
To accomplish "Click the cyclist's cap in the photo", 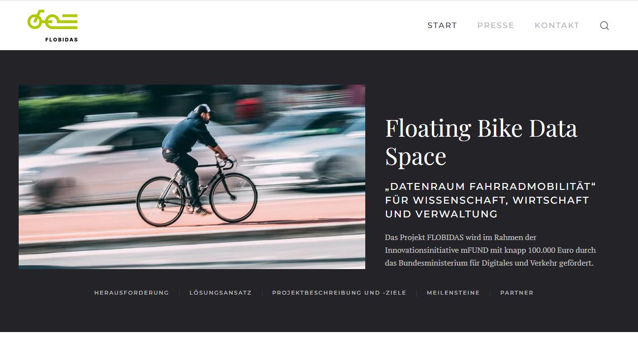I will point(202,109).
